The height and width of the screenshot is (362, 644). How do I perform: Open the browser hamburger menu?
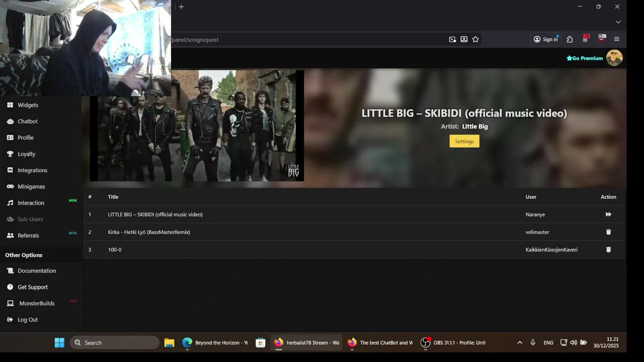617,39
